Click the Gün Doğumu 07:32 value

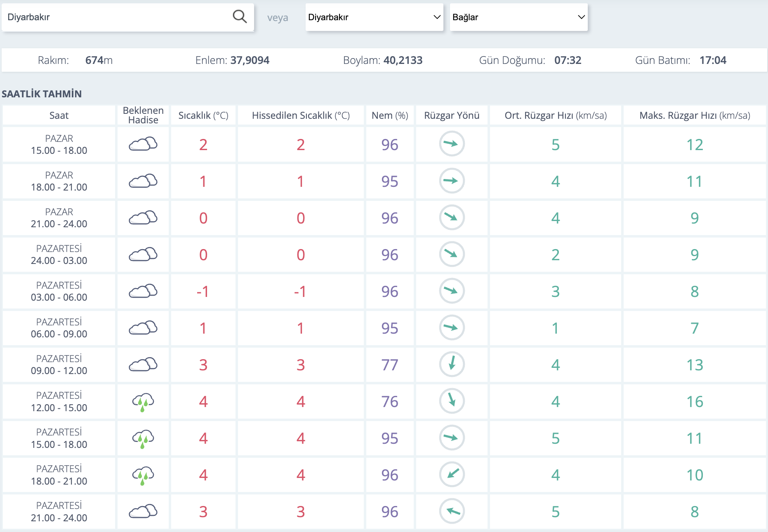tap(568, 60)
